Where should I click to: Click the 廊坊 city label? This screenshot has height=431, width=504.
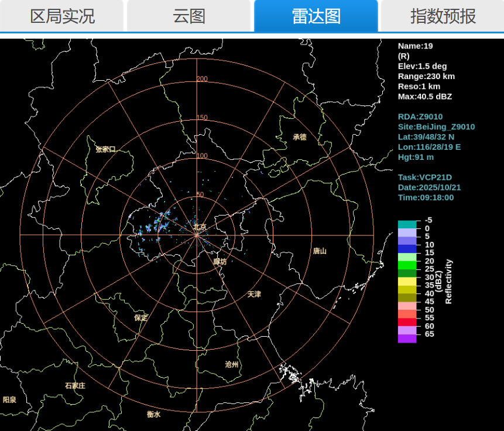[x=220, y=262]
